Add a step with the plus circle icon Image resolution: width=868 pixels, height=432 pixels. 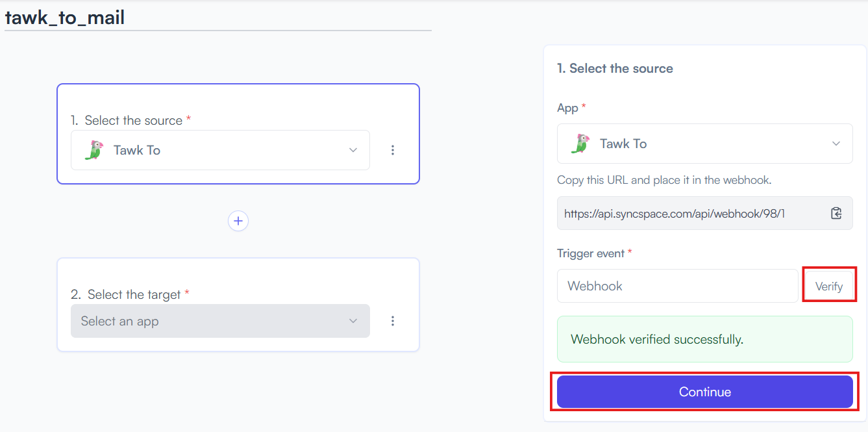point(238,221)
